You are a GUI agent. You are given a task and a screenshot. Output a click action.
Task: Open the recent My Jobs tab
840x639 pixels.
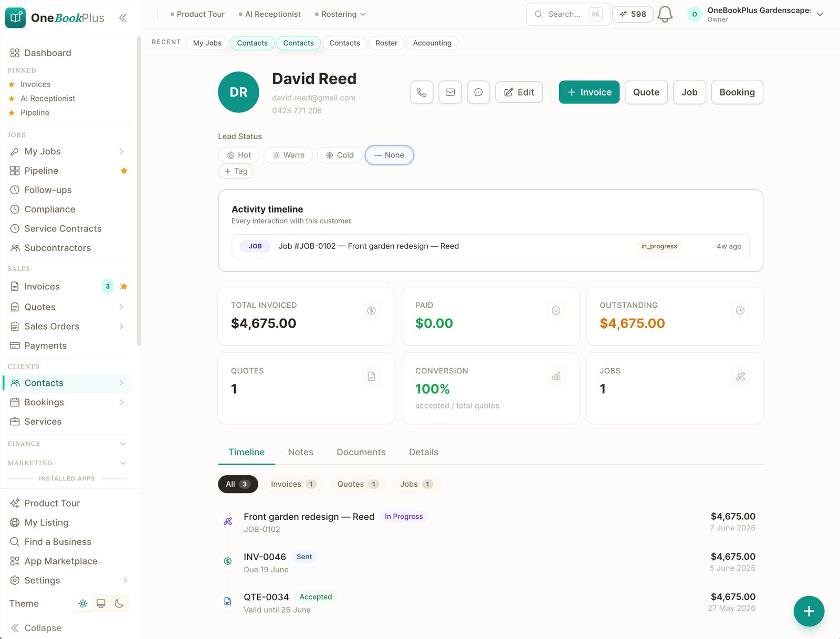[207, 43]
